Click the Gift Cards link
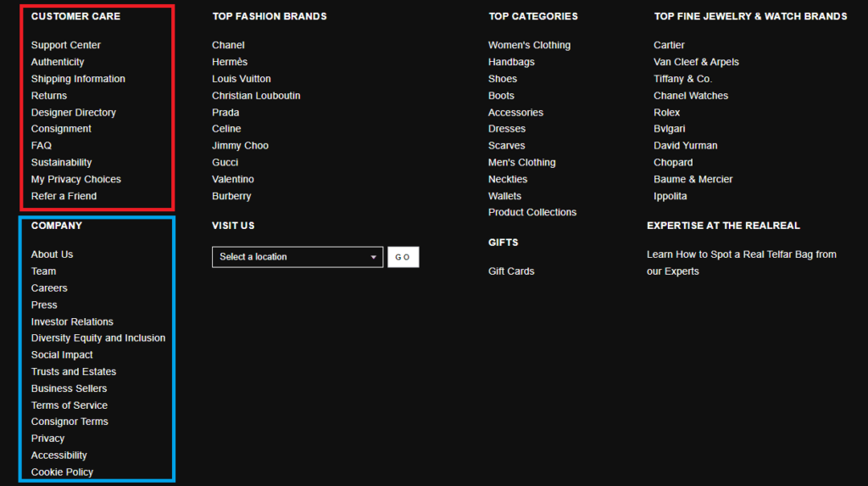 (x=511, y=271)
